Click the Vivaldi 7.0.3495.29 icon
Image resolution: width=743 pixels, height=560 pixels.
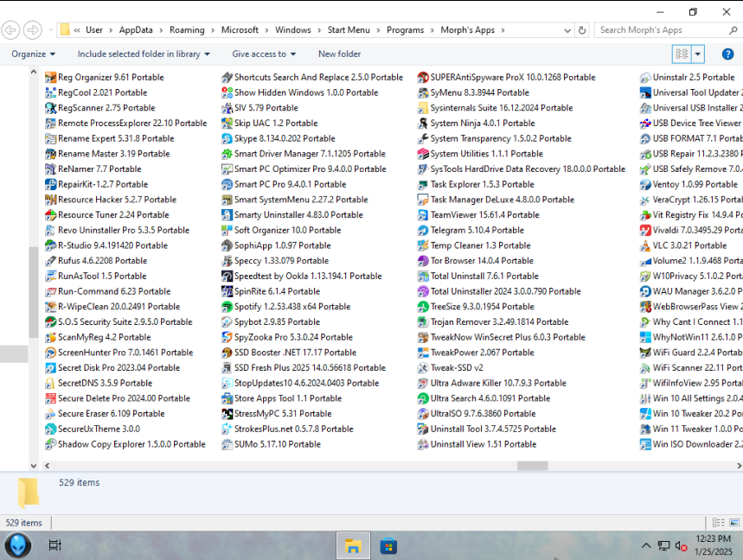pyautogui.click(x=645, y=231)
